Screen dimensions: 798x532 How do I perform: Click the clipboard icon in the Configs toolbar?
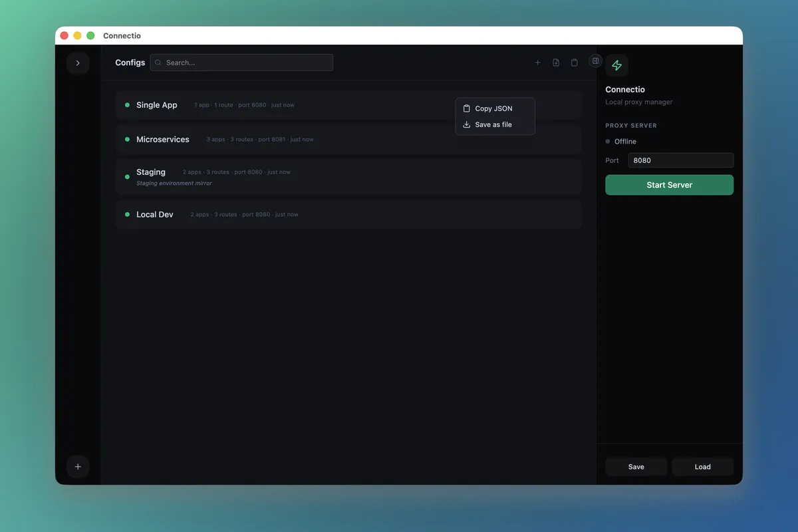point(575,63)
